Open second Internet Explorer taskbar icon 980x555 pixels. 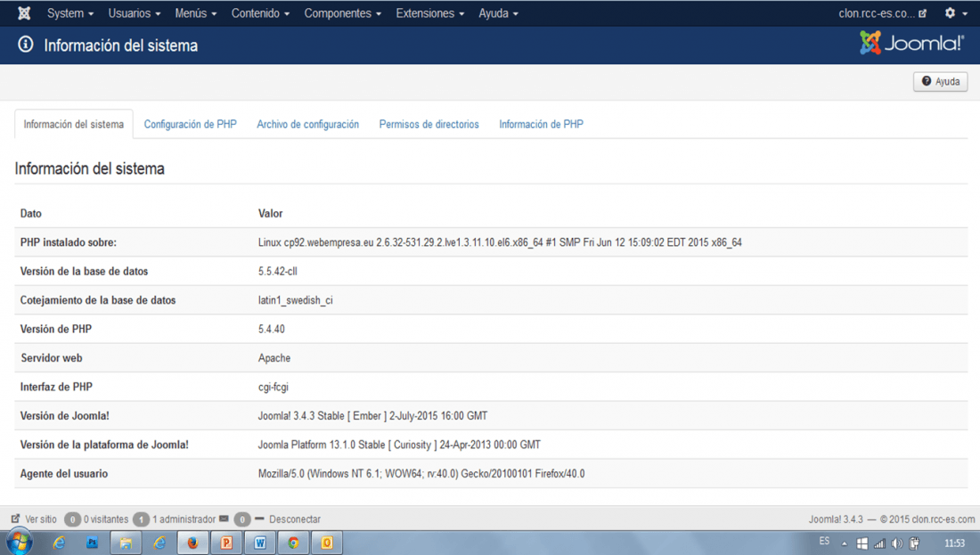160,543
